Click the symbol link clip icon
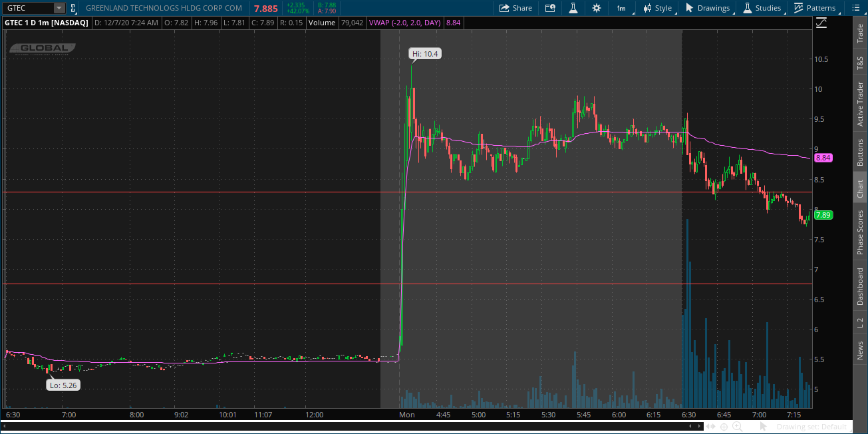The width and height of the screenshot is (868, 434). click(x=72, y=8)
